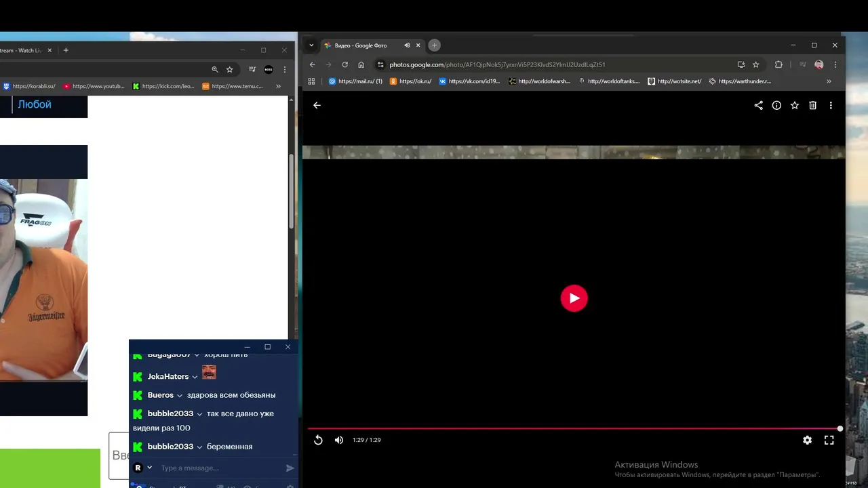The image size is (868, 488).
Task: Click Bueros username in chat
Action: pos(161,395)
